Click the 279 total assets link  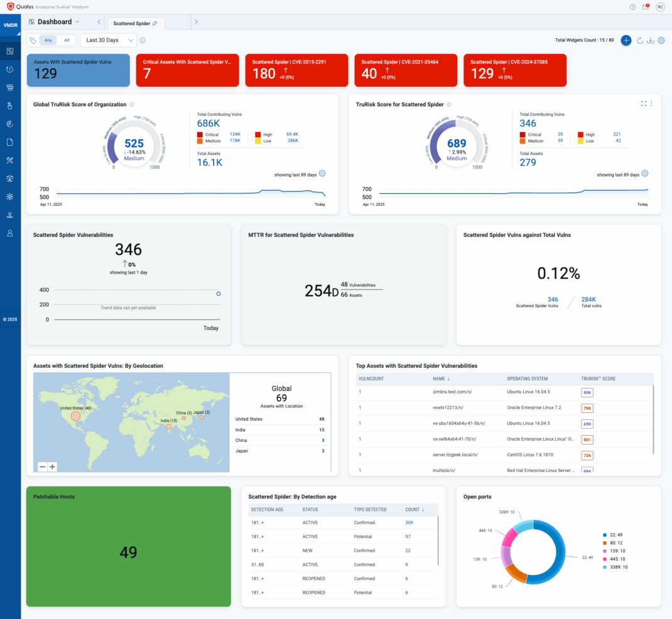click(528, 163)
